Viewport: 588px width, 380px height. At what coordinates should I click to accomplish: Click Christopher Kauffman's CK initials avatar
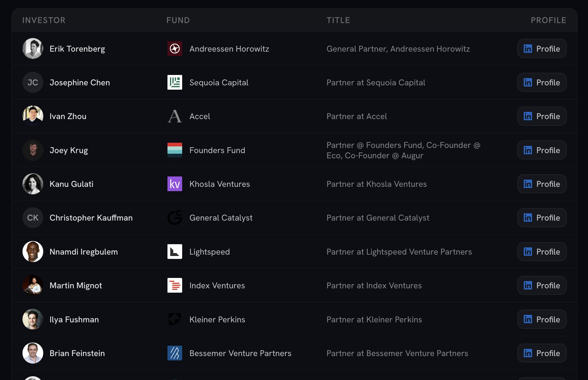pyautogui.click(x=33, y=218)
